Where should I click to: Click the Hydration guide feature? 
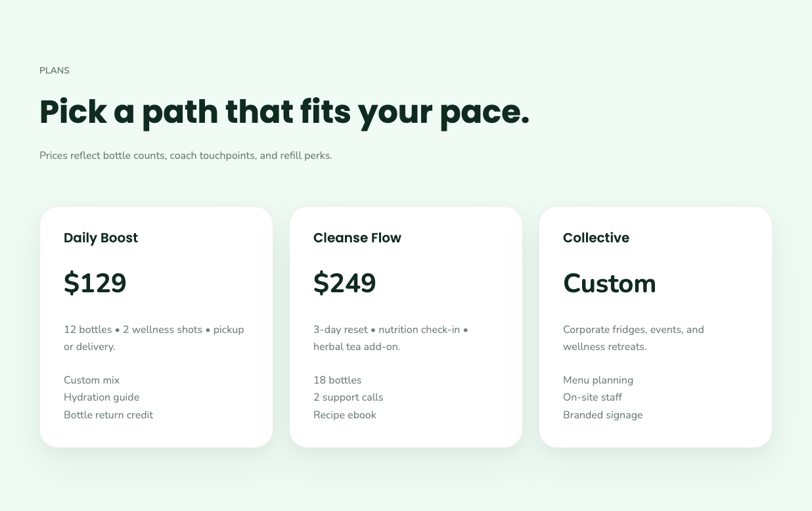101,397
